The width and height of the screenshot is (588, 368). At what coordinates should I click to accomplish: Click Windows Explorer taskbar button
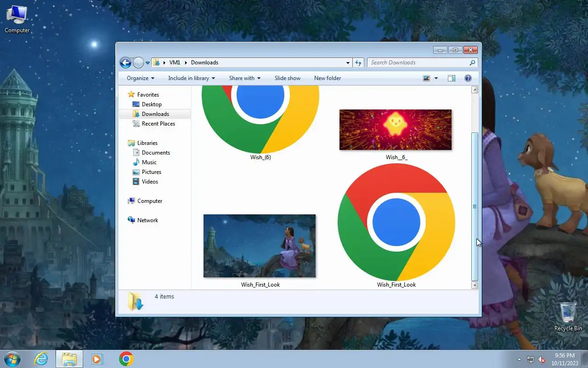point(69,359)
